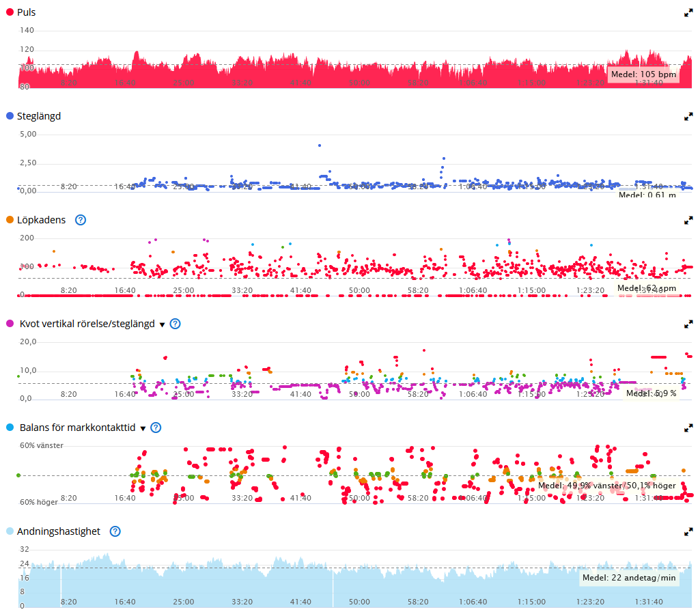Click the magenta Kvot vertikal legend dot

(x=10, y=324)
